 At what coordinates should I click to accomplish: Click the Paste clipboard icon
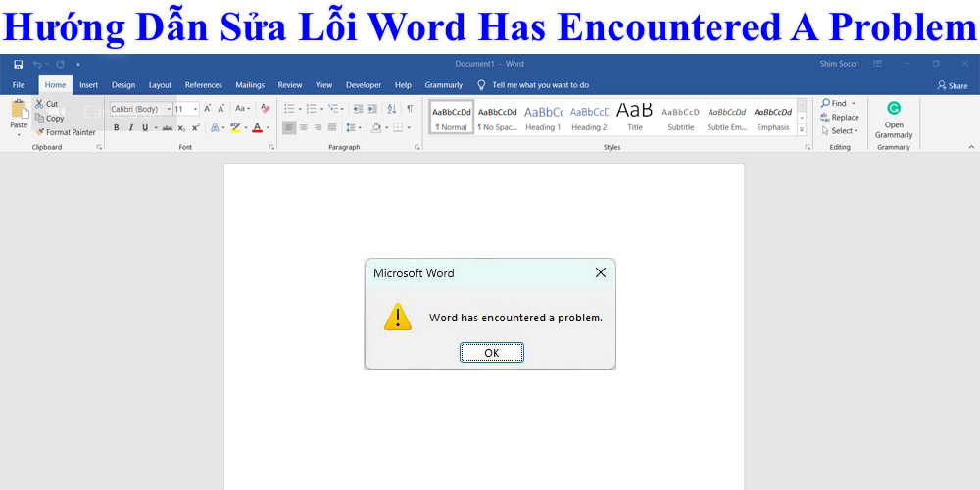pos(19,111)
